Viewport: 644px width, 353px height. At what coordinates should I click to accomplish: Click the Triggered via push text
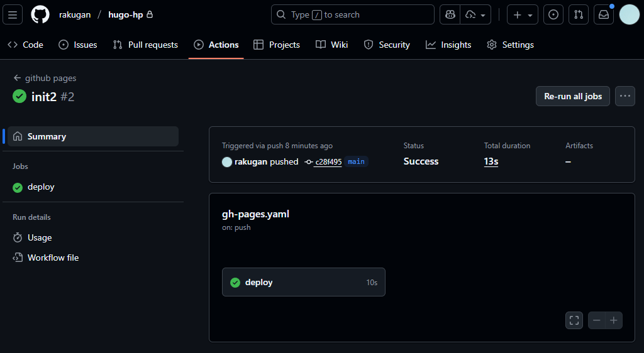click(x=277, y=146)
